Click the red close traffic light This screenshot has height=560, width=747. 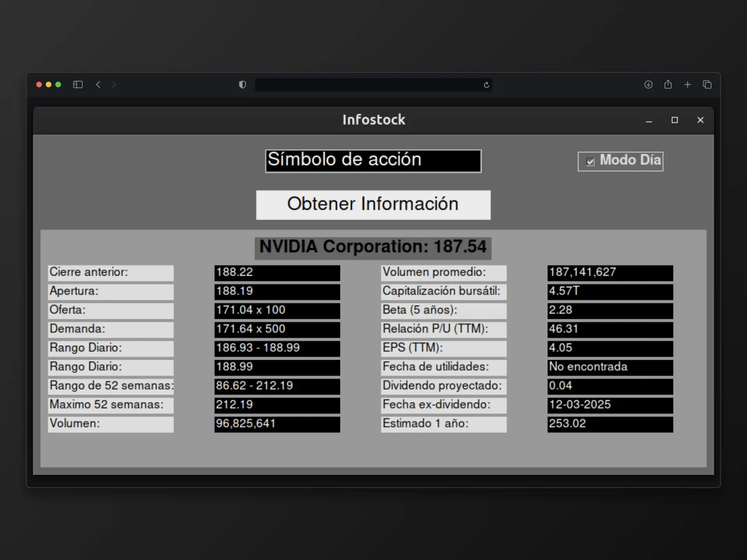(x=39, y=84)
